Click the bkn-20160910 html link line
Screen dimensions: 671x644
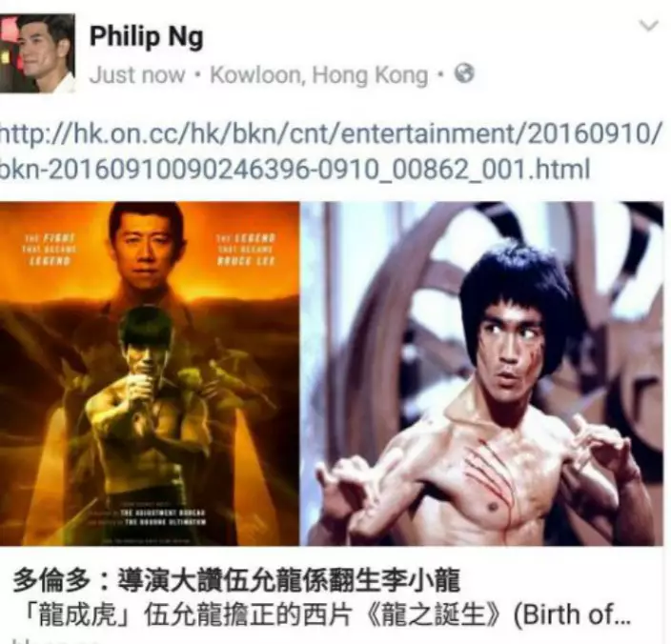tap(295, 169)
